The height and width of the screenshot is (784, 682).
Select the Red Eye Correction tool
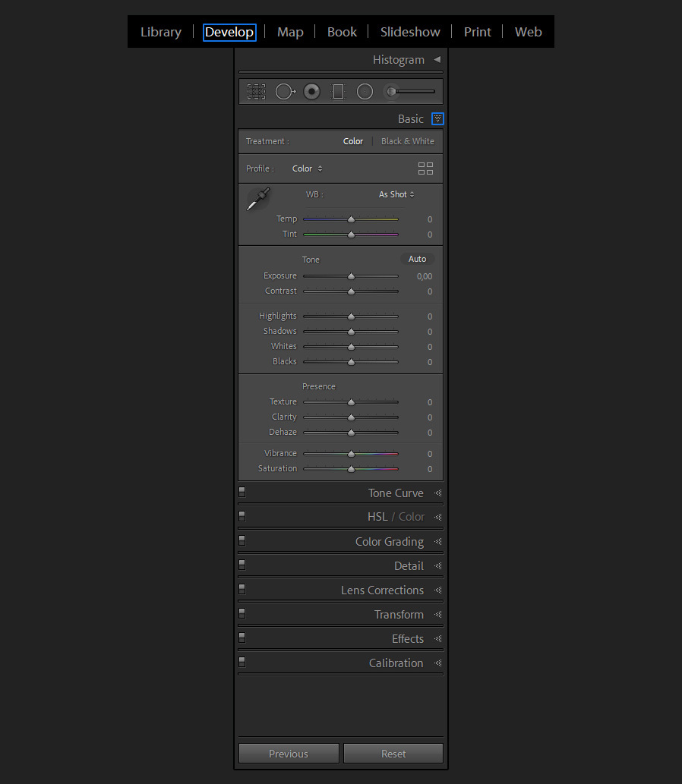[x=311, y=92]
